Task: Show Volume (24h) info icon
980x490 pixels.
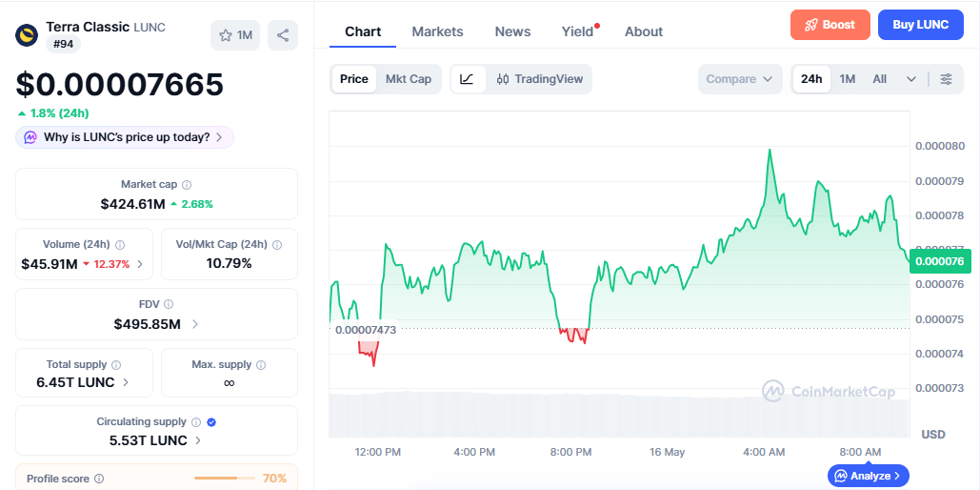Action: pyautogui.click(x=120, y=245)
